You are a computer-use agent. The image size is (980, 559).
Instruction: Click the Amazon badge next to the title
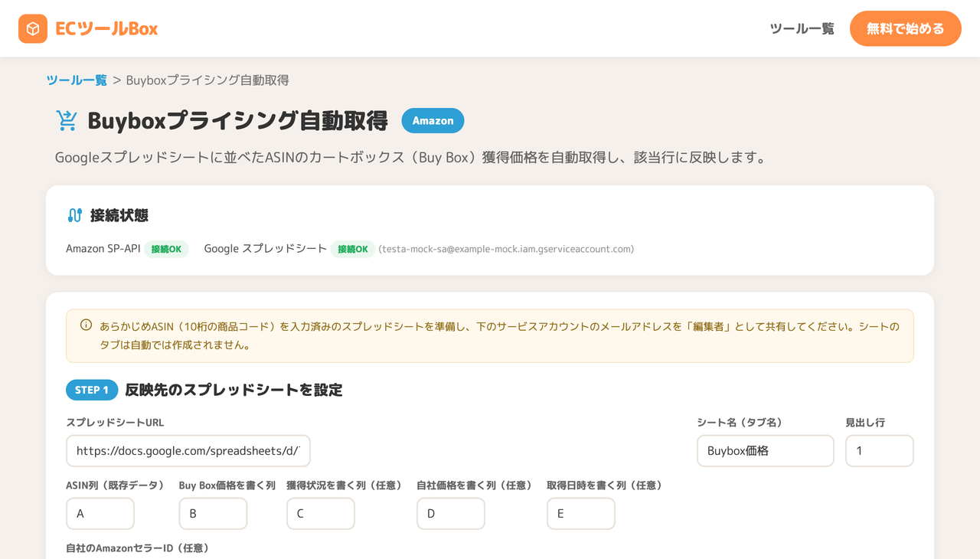pos(433,120)
